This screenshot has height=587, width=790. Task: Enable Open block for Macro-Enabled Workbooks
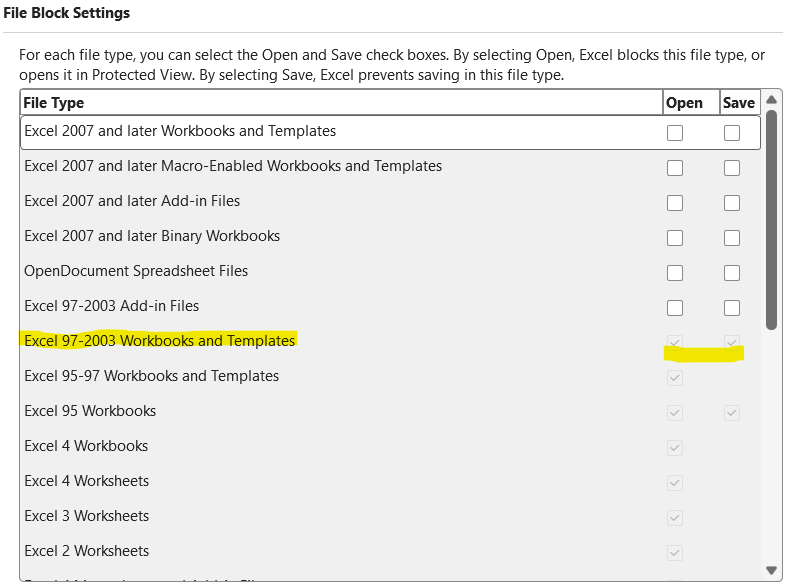click(675, 168)
